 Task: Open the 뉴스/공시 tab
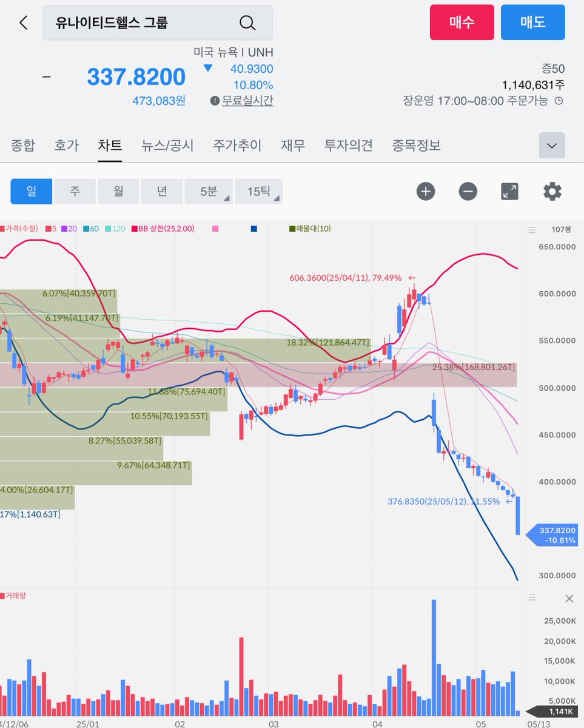[167, 146]
